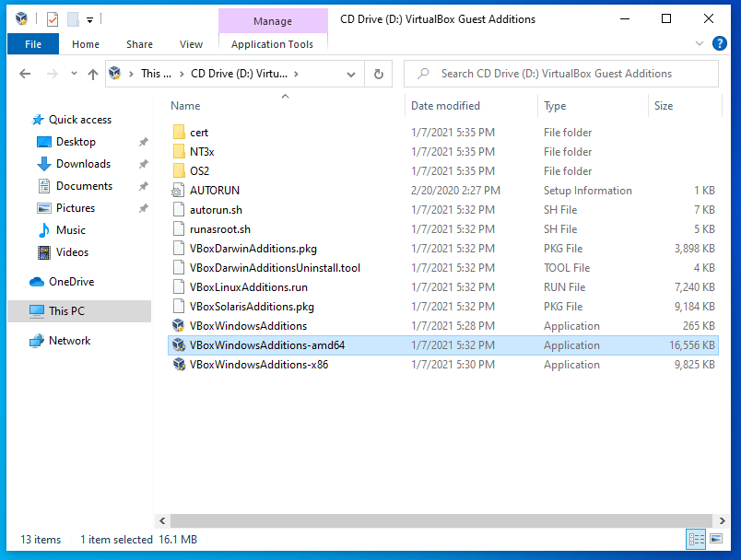Select the VBoxDarwinAdditionsUninstall.tool file icon
The image size is (741, 560).
179,268
